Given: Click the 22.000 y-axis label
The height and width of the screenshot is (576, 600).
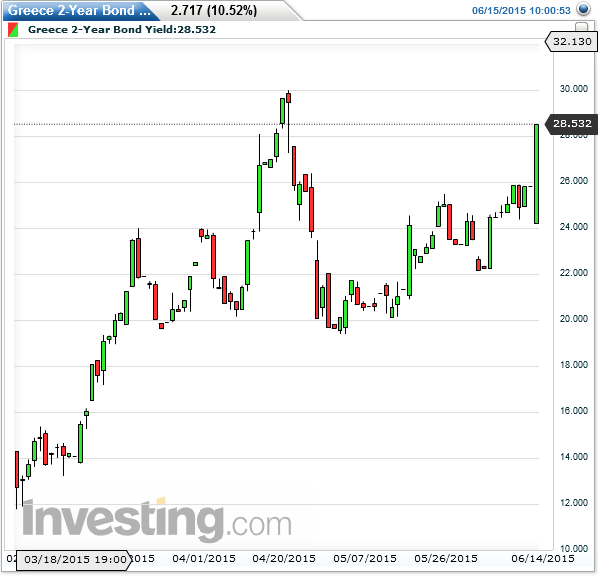Looking at the screenshot, I should (x=573, y=272).
